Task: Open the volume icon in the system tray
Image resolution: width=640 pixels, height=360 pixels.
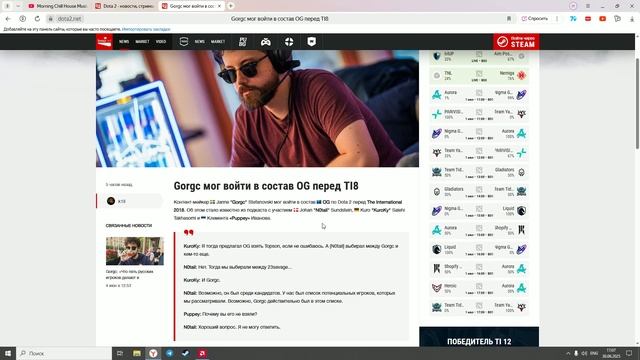Action: [x=584, y=353]
